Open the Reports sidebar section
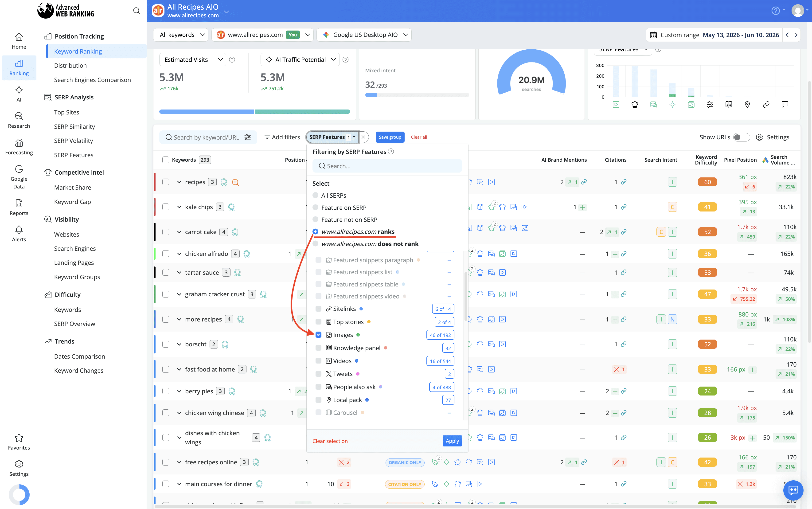 coord(19,207)
